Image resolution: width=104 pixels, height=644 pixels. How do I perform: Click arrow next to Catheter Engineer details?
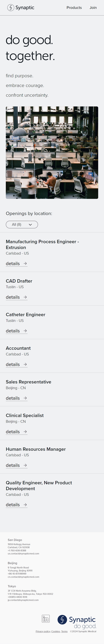(25, 331)
